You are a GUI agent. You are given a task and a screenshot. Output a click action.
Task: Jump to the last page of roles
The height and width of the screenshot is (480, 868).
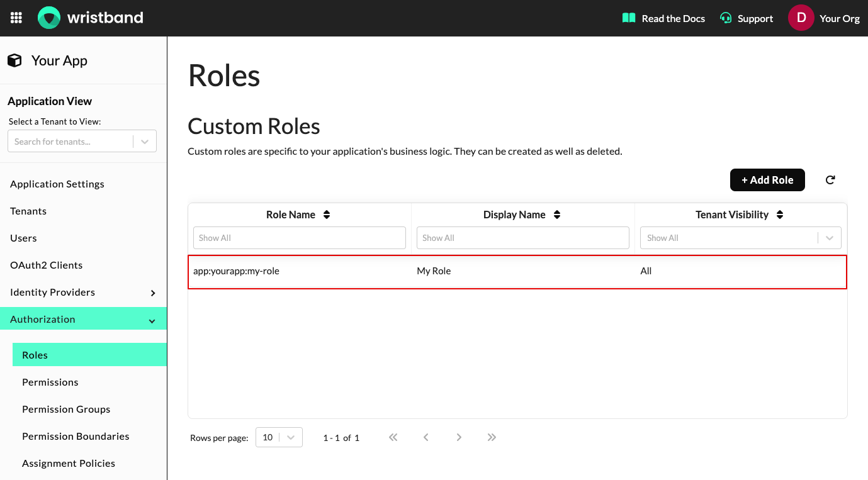(492, 437)
